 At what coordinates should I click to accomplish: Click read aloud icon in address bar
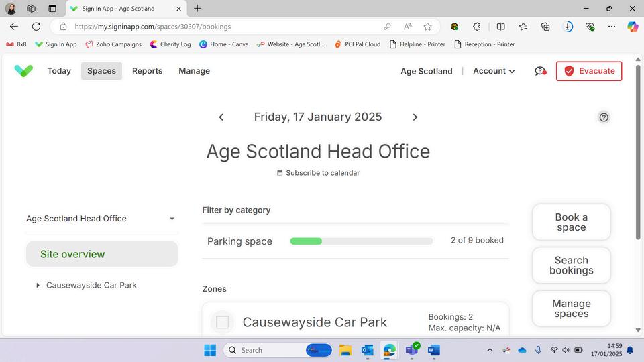(x=407, y=27)
